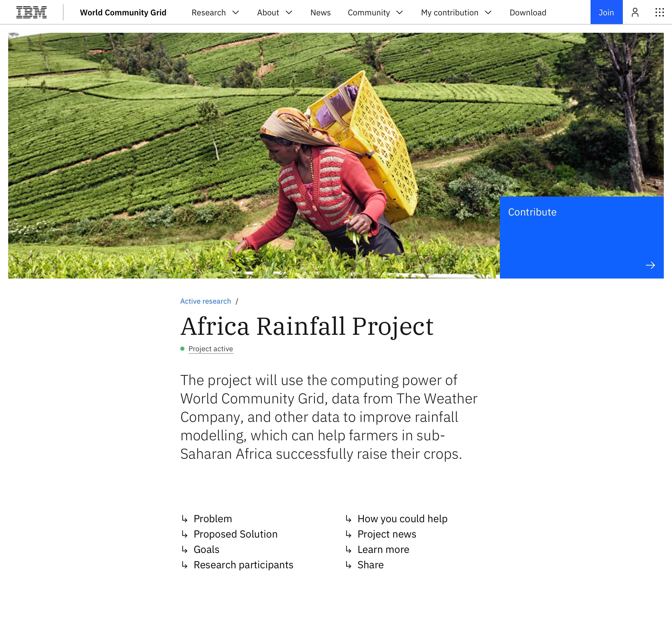Click the user profile icon

635,12
